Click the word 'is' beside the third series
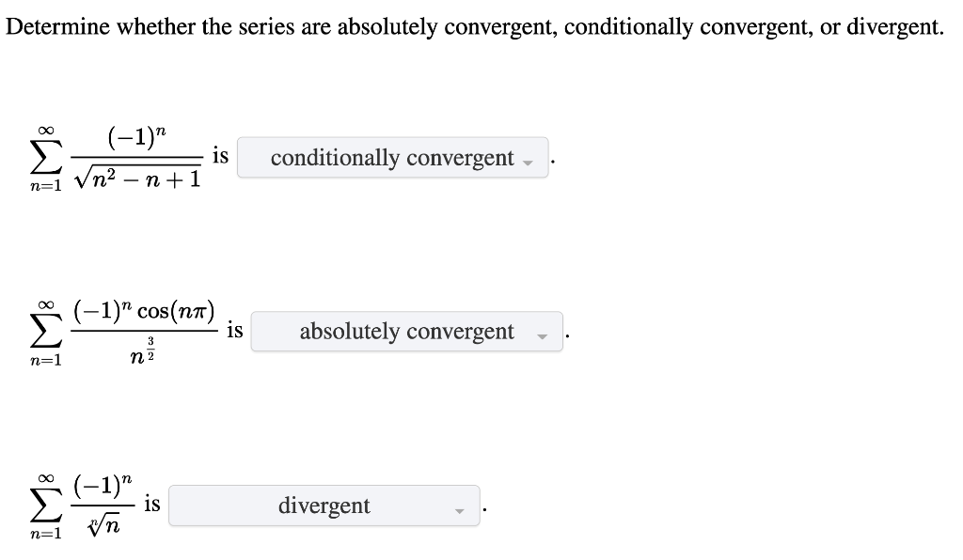963x560 pixels. (151, 503)
